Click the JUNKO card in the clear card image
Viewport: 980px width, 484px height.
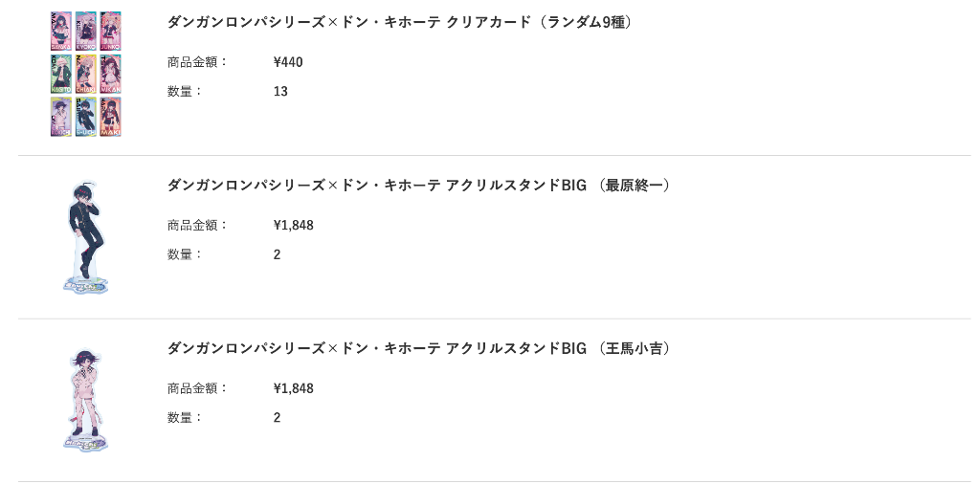coord(111,31)
